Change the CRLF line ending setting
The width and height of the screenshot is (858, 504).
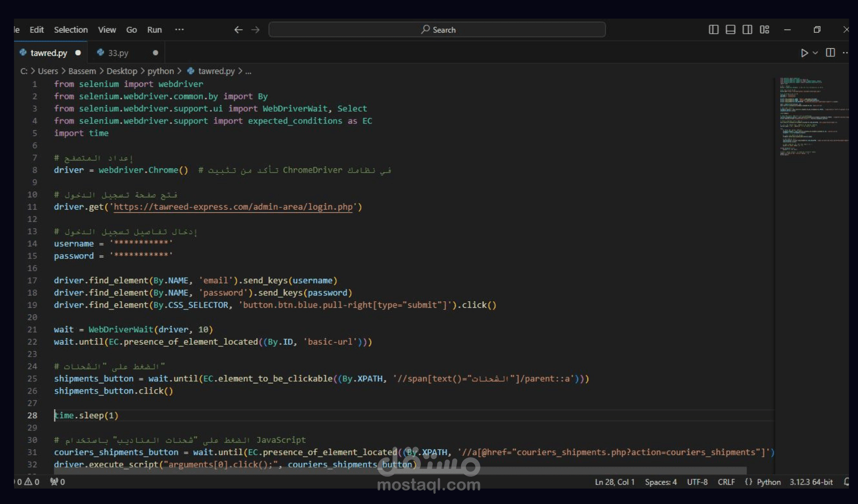coord(726,481)
